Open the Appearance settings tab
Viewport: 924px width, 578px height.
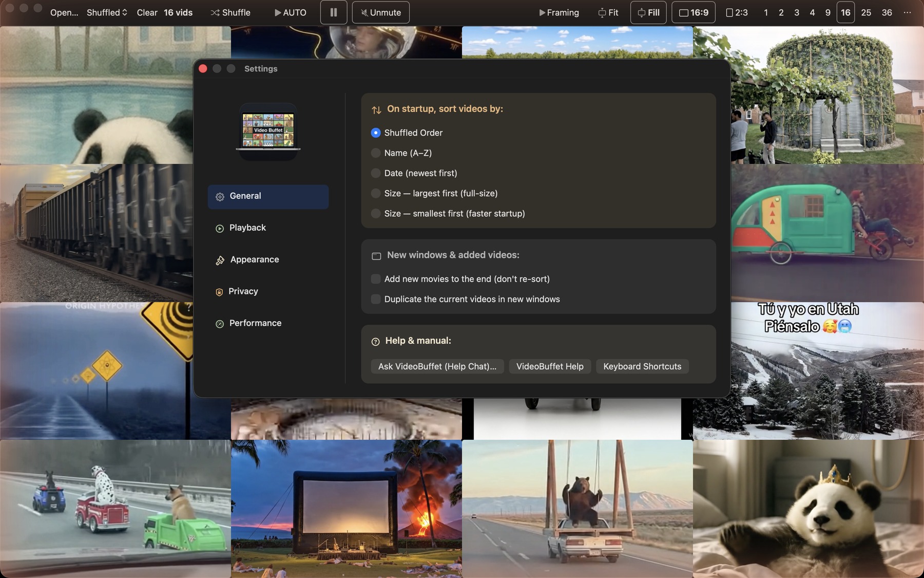[268, 260]
